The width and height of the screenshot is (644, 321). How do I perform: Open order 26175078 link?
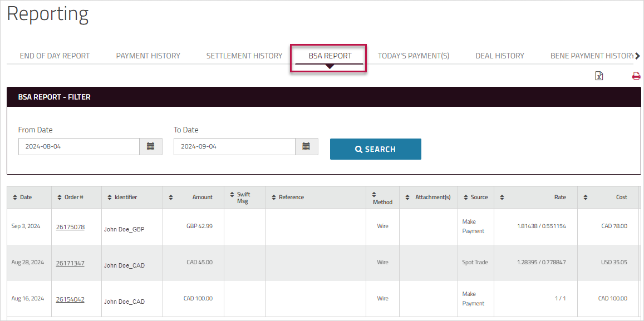coord(70,227)
